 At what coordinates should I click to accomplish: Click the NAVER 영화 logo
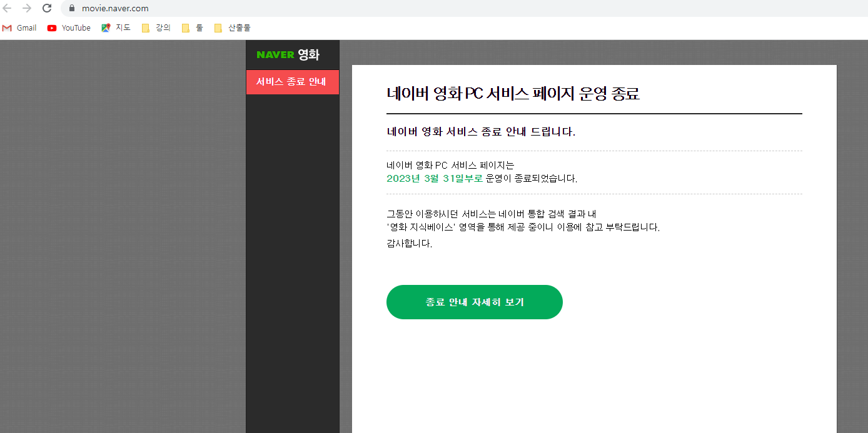(288, 54)
